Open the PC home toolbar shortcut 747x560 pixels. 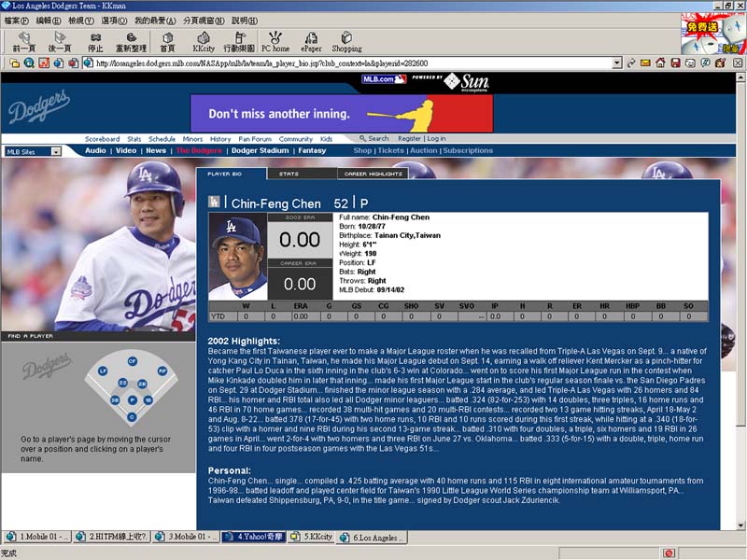[x=275, y=42]
